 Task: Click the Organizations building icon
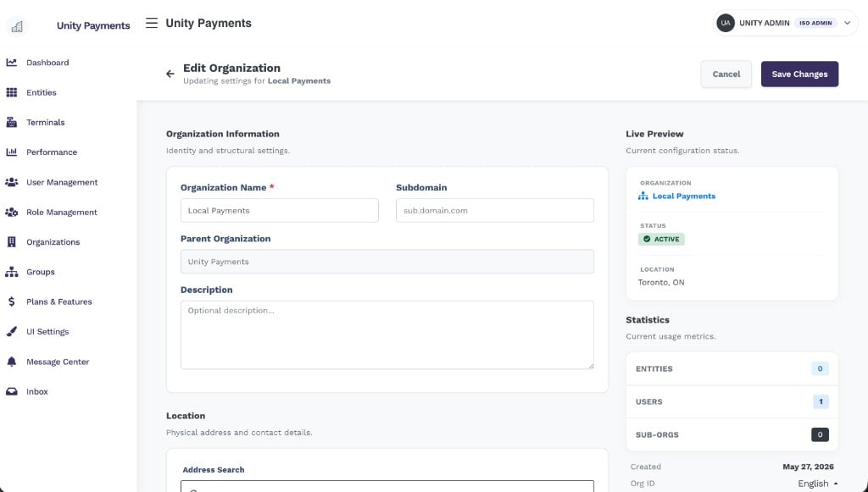(x=12, y=241)
